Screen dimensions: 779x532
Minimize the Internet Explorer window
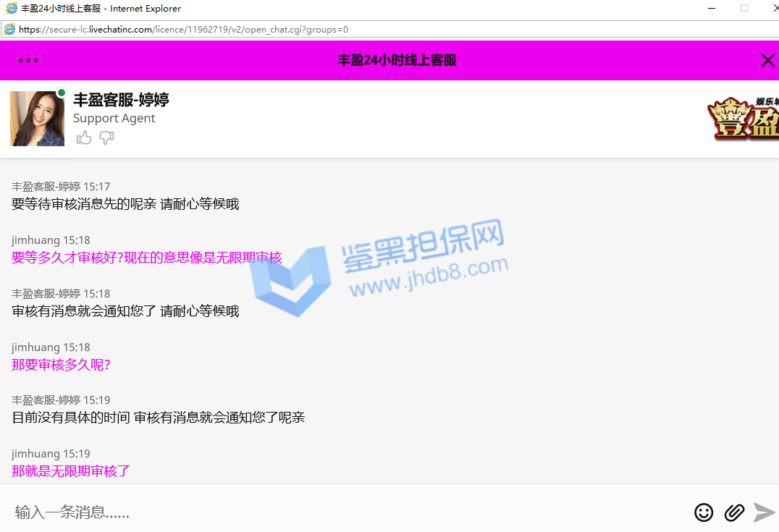pos(711,9)
